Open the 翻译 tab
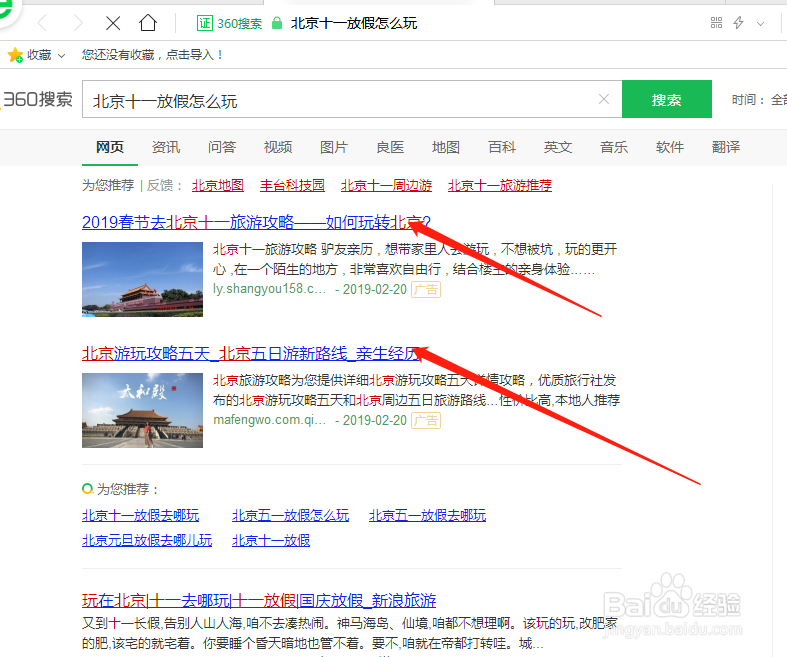 [x=726, y=147]
